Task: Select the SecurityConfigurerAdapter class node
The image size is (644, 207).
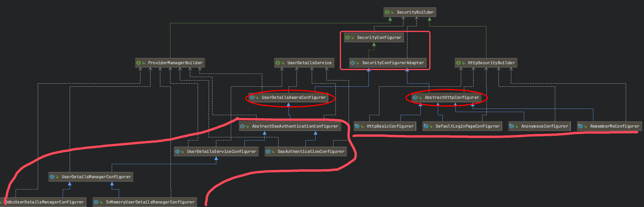Action: [x=388, y=63]
